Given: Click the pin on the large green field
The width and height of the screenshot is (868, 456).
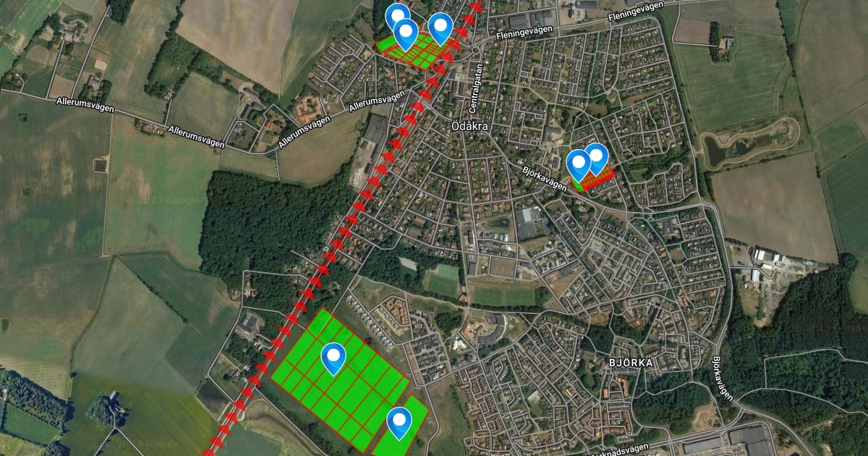Looking at the screenshot, I should [x=333, y=358].
